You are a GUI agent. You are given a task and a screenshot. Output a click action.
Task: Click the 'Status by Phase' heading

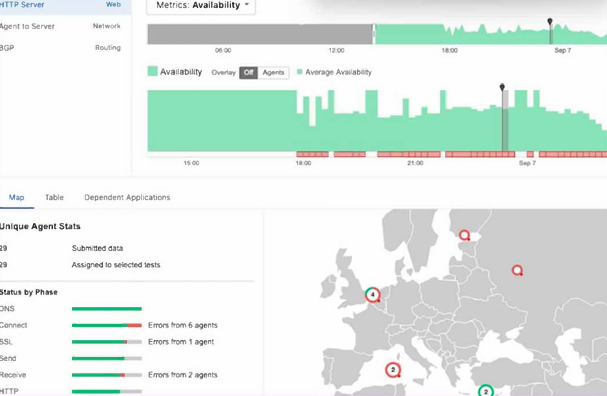coord(29,292)
